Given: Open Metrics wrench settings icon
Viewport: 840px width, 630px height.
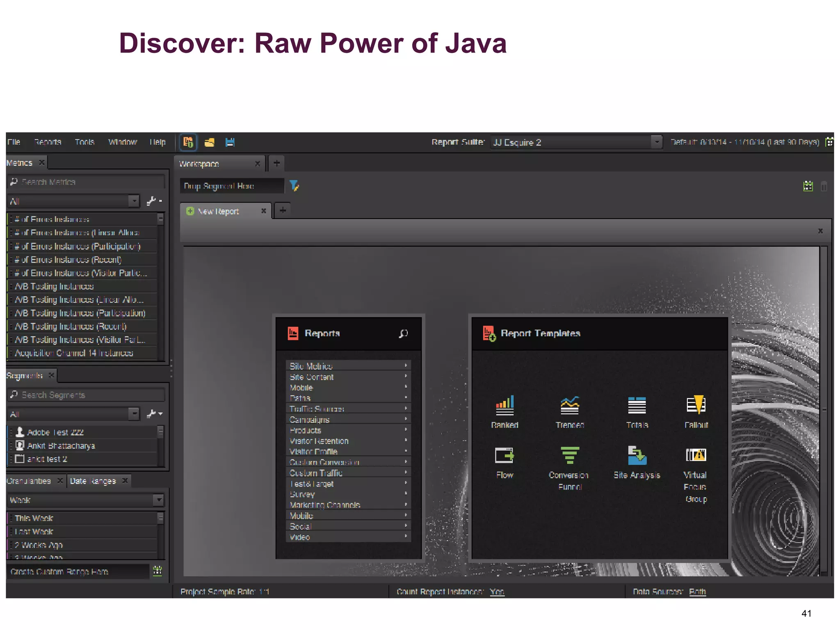Looking at the screenshot, I should coord(154,201).
